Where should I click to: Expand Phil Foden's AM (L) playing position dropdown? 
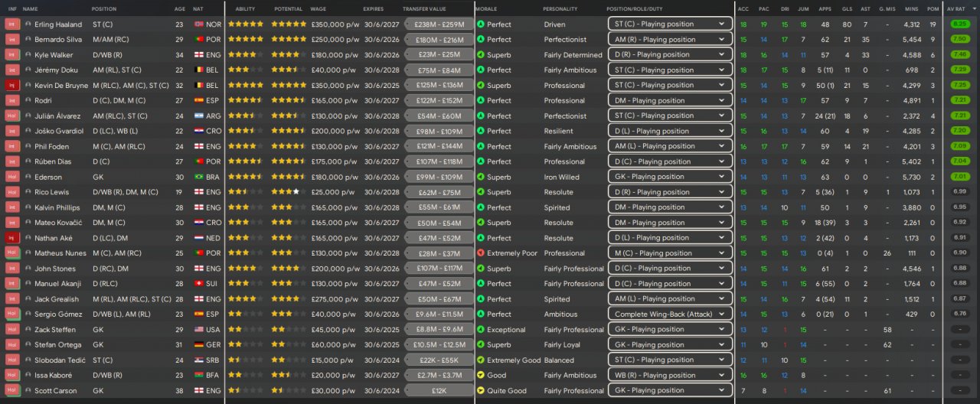coord(670,146)
